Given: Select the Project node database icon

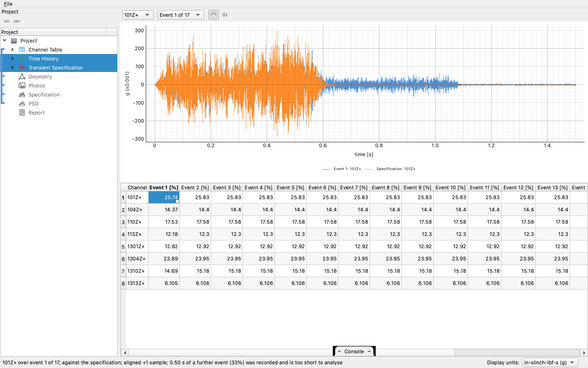Looking at the screenshot, I should 14,40.
